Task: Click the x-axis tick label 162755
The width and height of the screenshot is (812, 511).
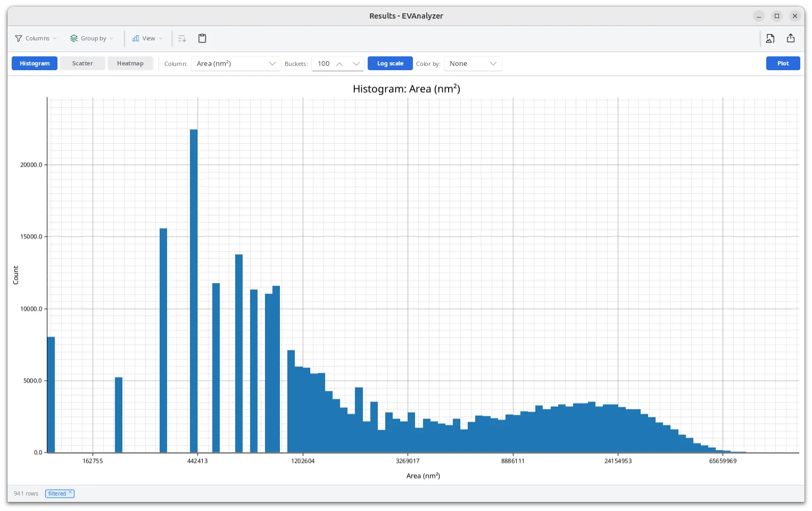Action: (93, 461)
